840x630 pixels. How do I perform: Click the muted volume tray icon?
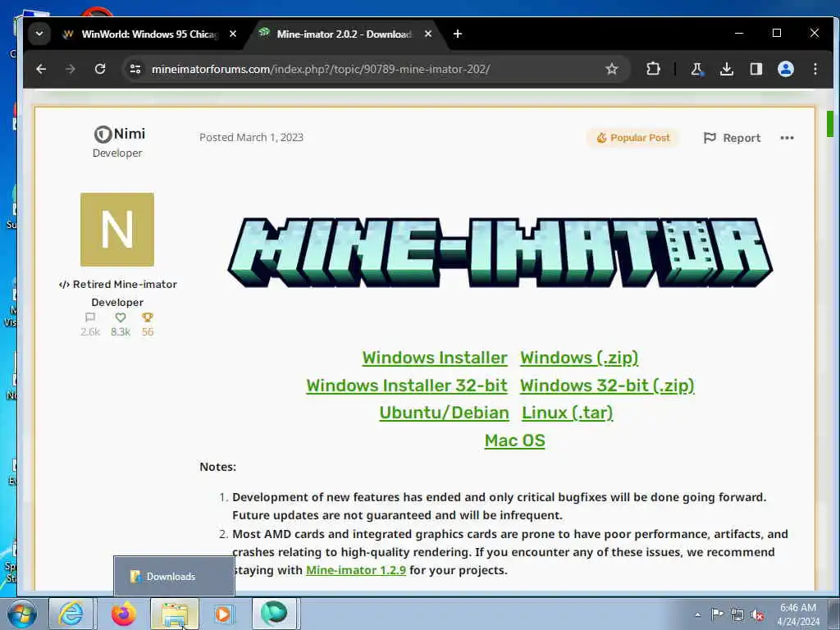pos(757,614)
